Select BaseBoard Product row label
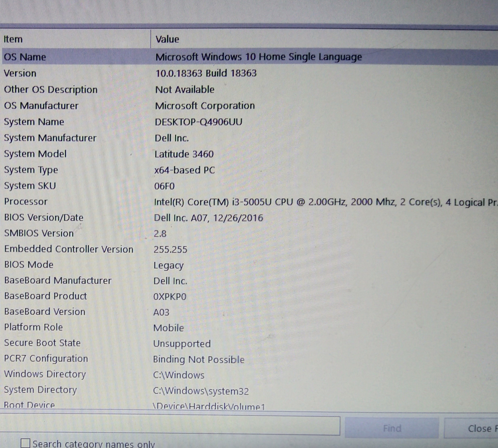Image resolution: width=498 pixels, height=448 pixels. pyautogui.click(x=45, y=296)
